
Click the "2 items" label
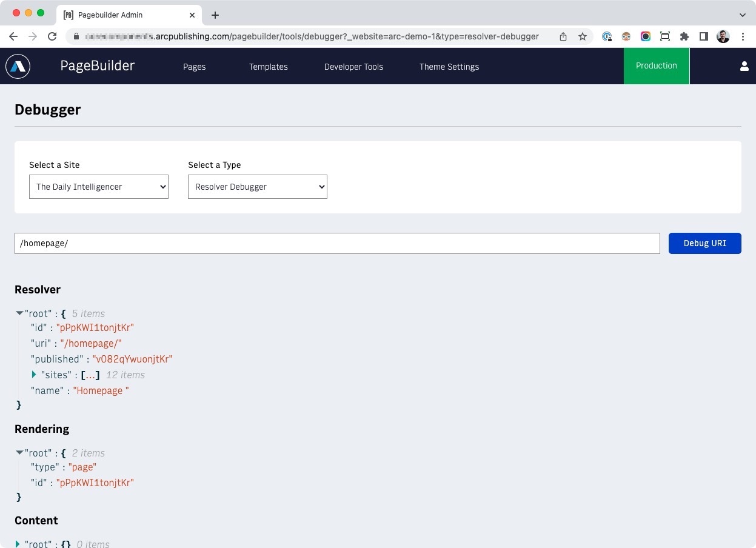pos(89,453)
